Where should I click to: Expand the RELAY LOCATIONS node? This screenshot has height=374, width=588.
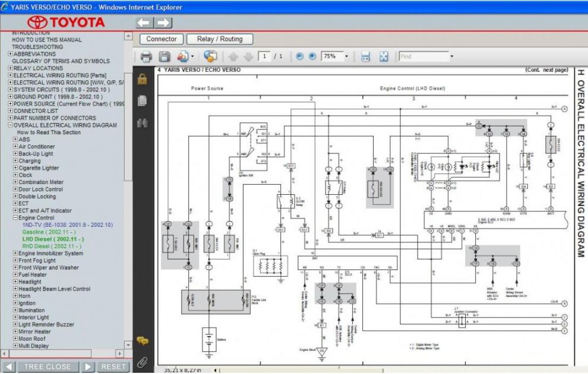click(10, 68)
